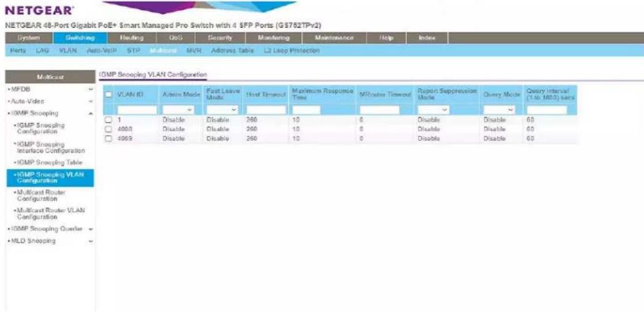The width and height of the screenshot is (644, 312).
Task: Open the Switching tab
Action: [x=79, y=38]
